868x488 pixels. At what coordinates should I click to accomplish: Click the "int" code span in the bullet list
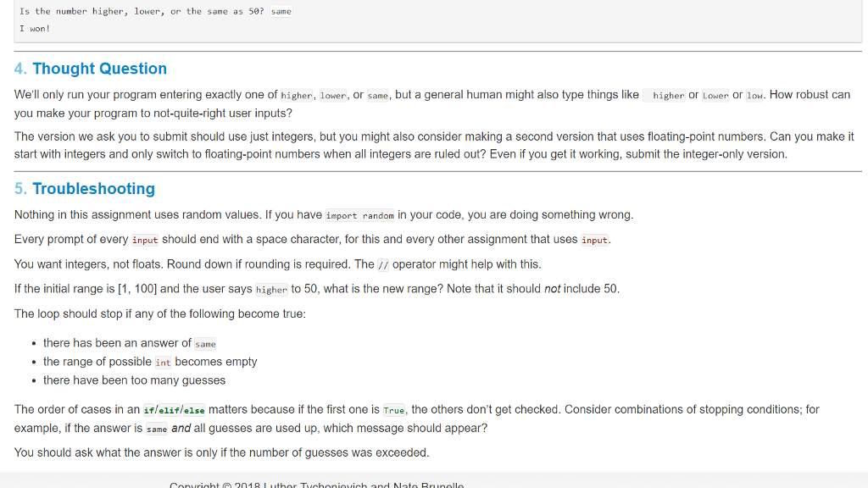163,362
